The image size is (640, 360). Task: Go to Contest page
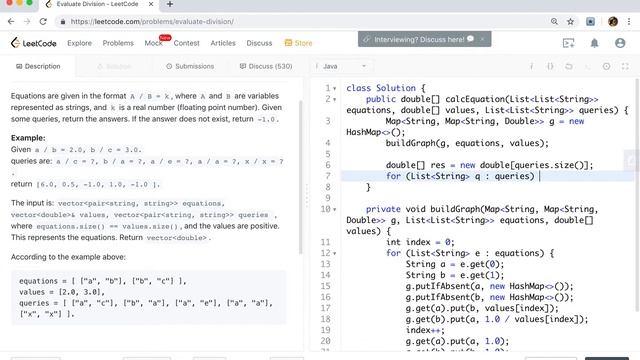[187, 43]
